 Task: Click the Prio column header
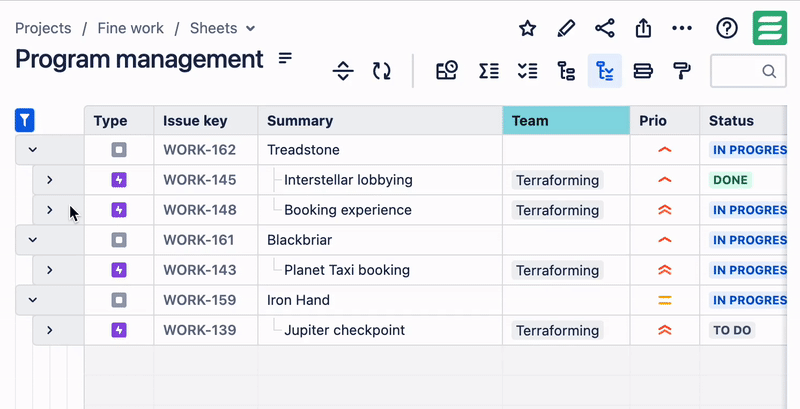[x=665, y=120]
